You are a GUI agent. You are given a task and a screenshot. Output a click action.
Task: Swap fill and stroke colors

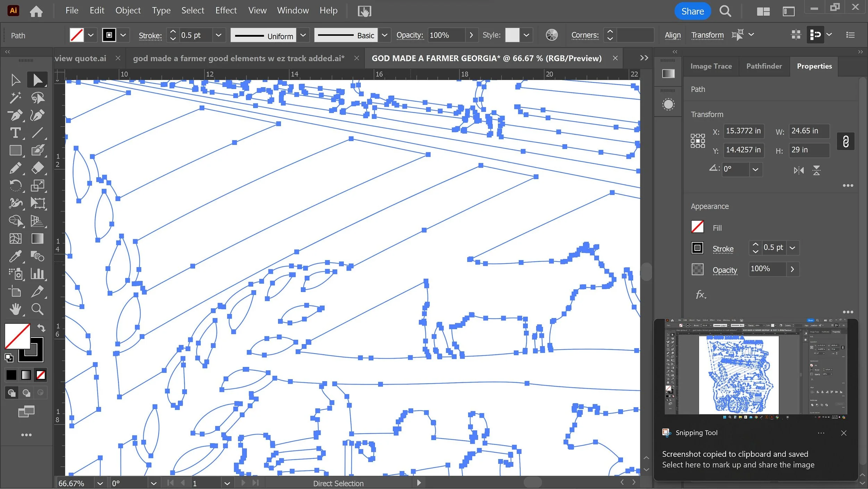click(x=41, y=327)
